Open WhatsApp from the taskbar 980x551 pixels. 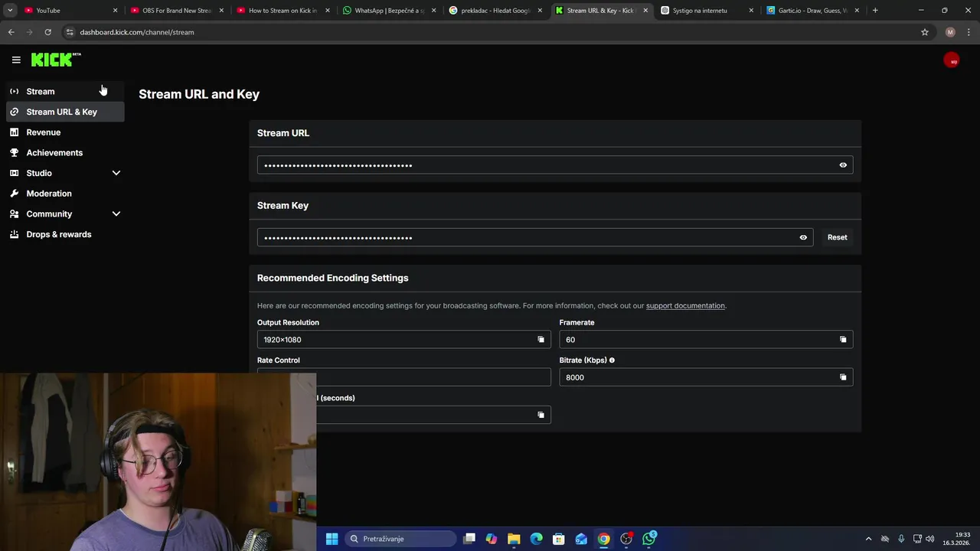click(x=649, y=539)
